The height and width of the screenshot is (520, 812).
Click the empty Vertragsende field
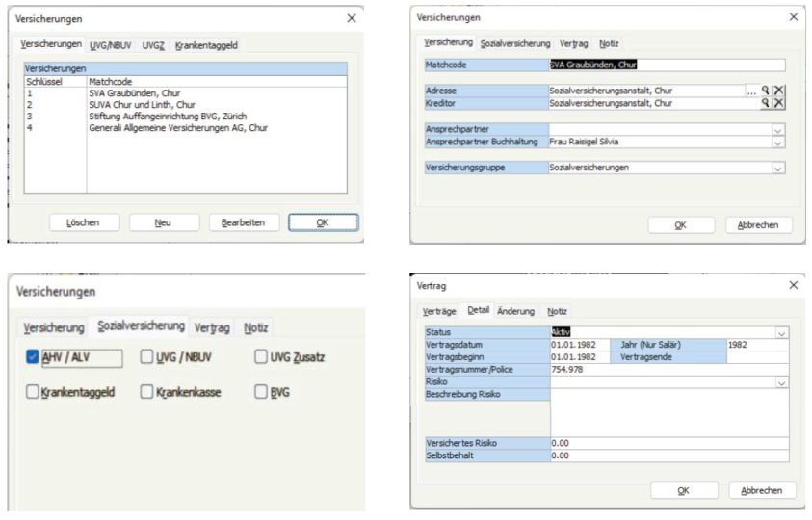point(758,357)
